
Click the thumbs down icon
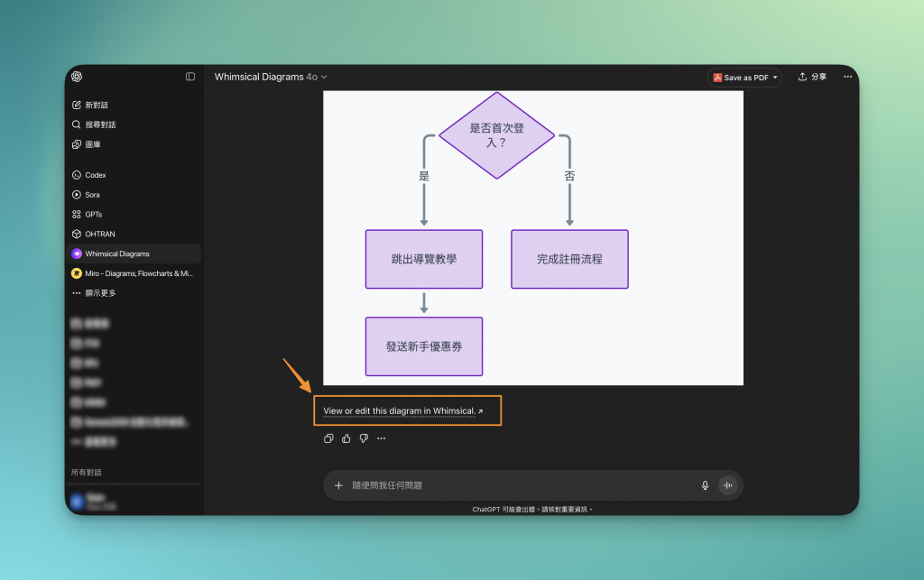tap(364, 438)
